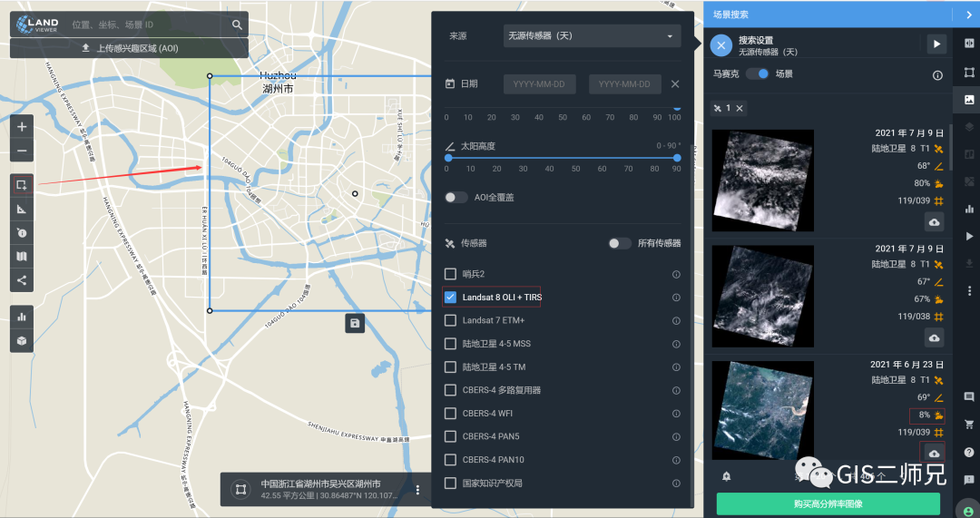Open the scene search image icon
This screenshot has width=980, height=518.
969,100
